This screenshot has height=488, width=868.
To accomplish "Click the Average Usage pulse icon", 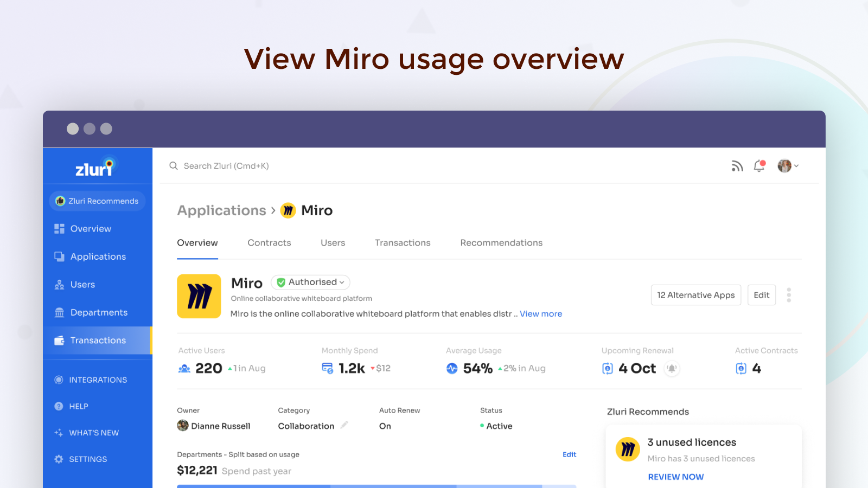I will (x=452, y=369).
